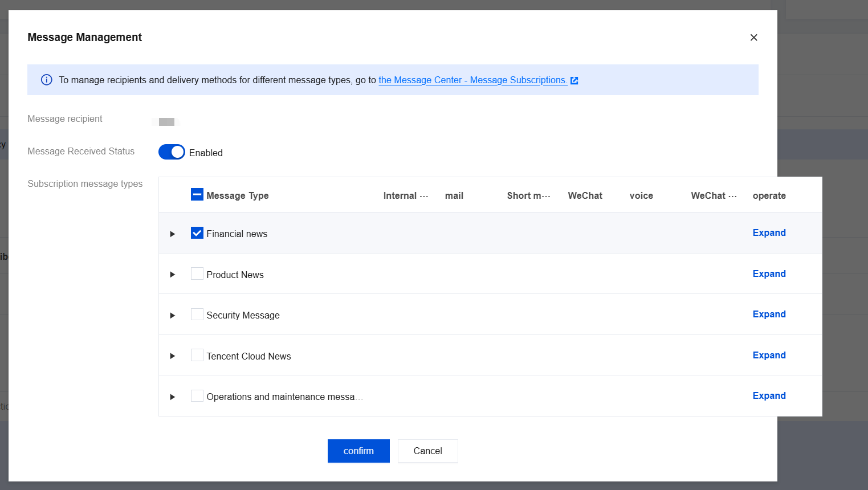Enable the Security Message checkbox
Image resolution: width=868 pixels, height=490 pixels.
(x=197, y=315)
